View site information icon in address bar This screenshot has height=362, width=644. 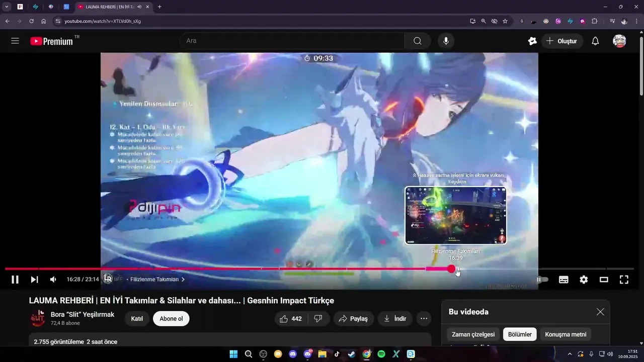(58, 21)
